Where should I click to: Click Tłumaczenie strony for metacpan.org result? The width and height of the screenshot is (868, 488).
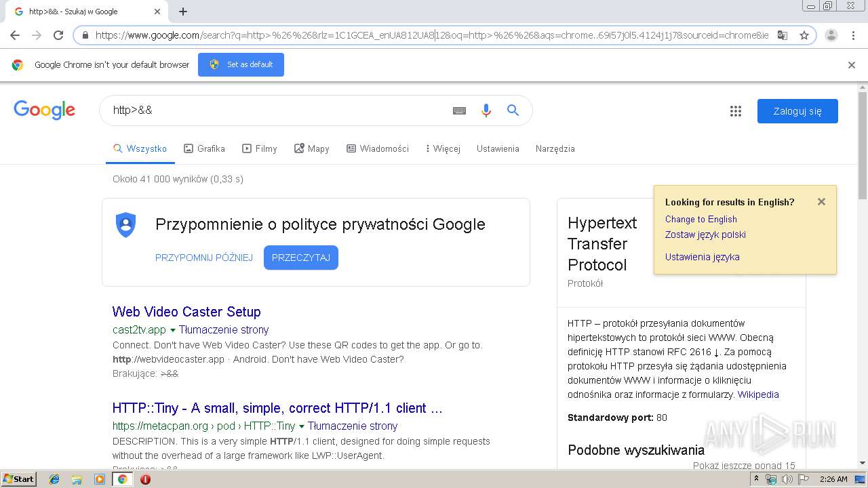[353, 426]
